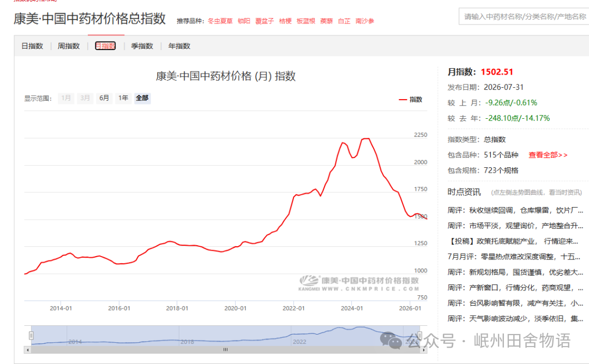Screen dimensions: 589x364
Task: Open 【投稿】政策托底赋能产业 article
Action: click(x=513, y=241)
